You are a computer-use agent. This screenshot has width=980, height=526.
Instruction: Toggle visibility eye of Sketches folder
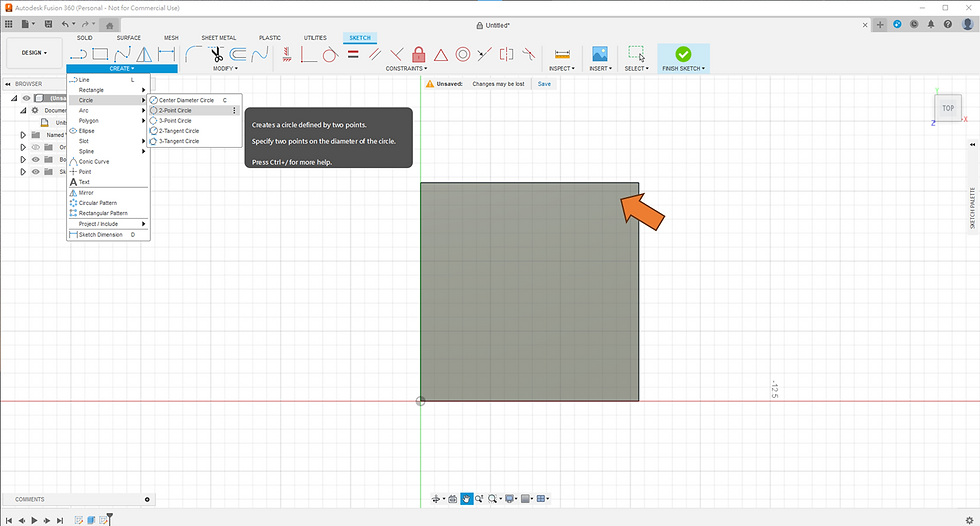(x=36, y=172)
